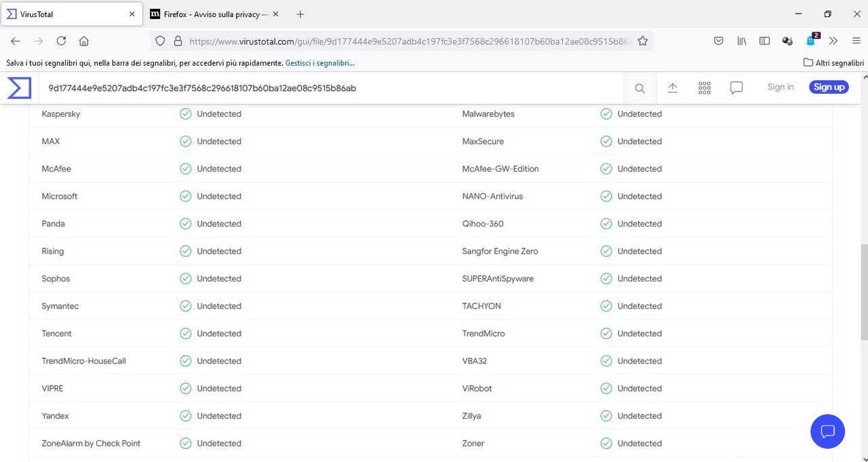Click the green check icon beside Sophos

pyautogui.click(x=185, y=279)
